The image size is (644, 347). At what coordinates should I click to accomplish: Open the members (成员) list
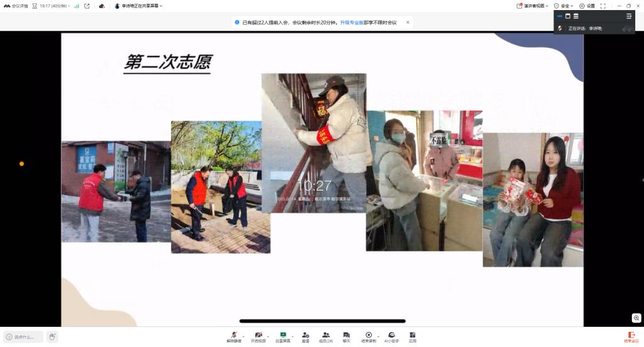click(325, 336)
